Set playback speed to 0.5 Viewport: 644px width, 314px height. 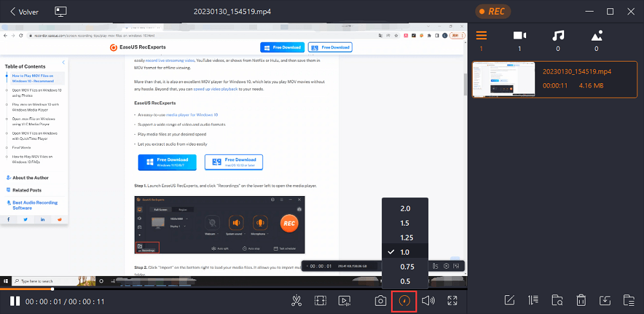point(405,282)
